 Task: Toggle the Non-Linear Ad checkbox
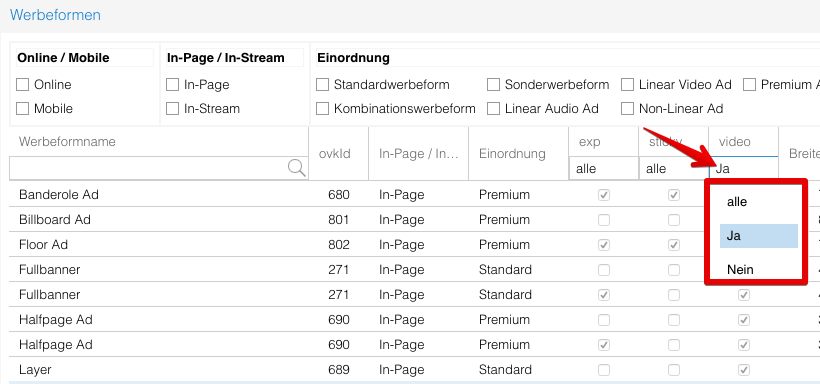click(628, 109)
